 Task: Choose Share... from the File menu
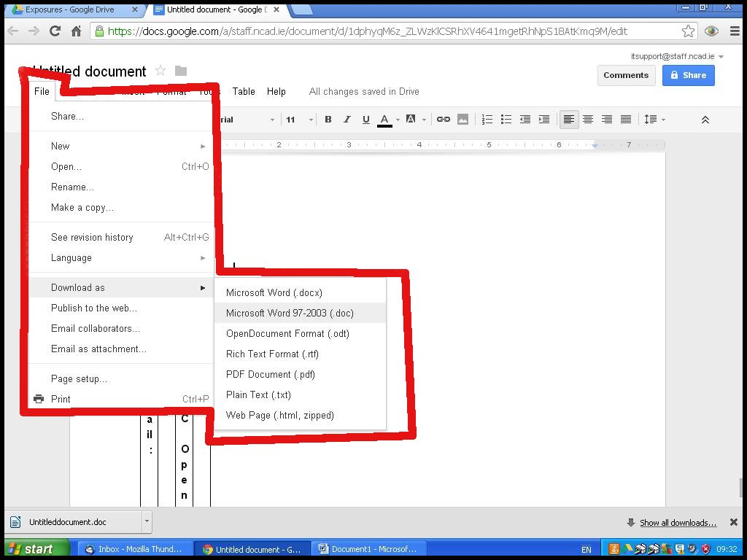[121, 116]
